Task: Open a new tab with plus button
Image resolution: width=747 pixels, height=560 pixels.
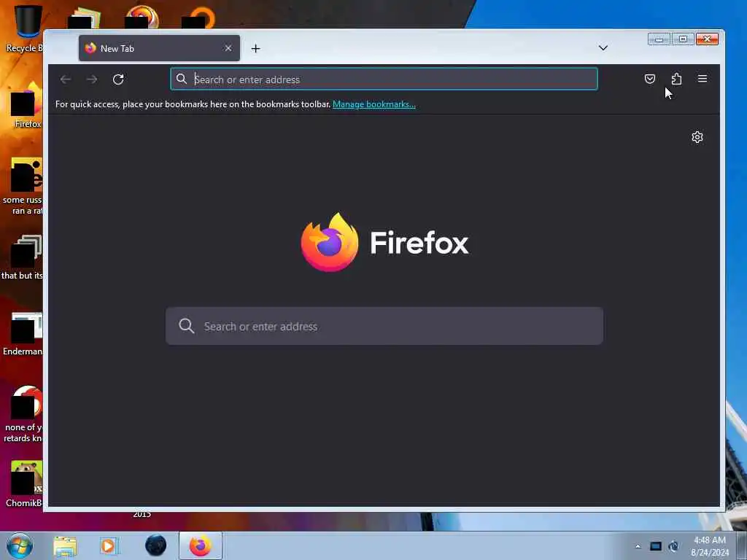Action: (x=256, y=49)
